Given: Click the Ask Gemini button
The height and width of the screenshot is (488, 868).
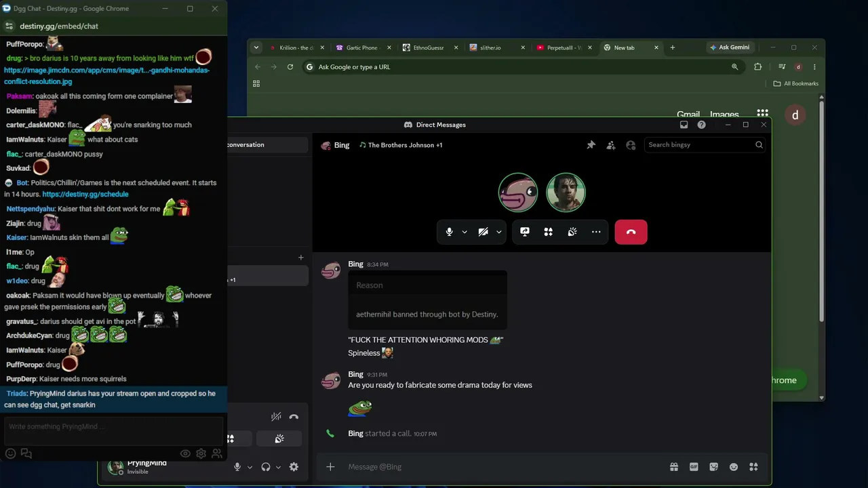Looking at the screenshot, I should pos(730,47).
